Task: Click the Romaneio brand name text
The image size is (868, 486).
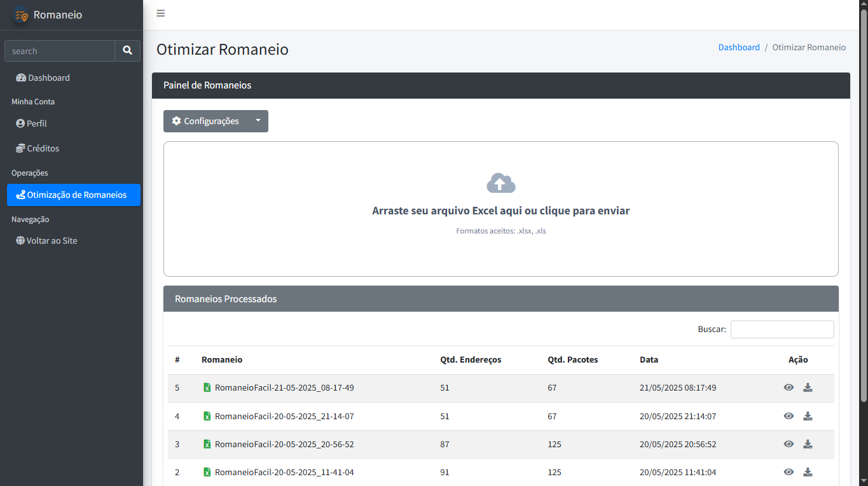Action: pos(58,15)
